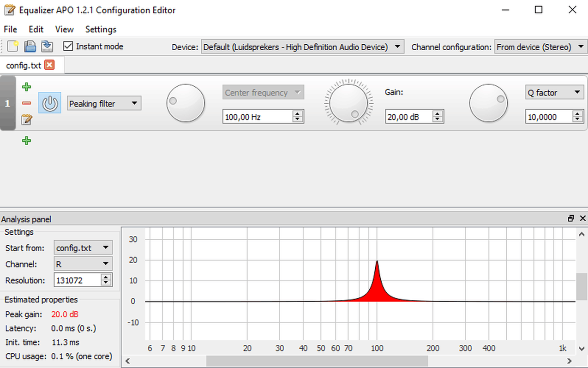Open the Q factor dropdown
588x368 pixels.
[x=555, y=92]
